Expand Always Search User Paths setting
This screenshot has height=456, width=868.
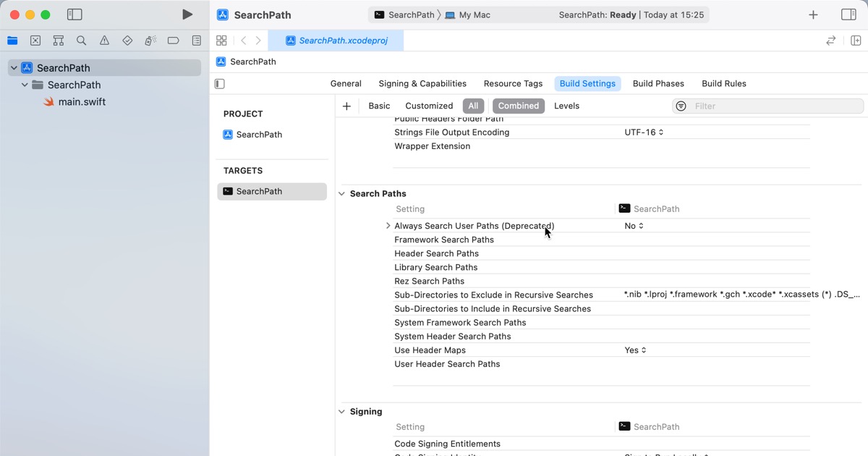[388, 226]
